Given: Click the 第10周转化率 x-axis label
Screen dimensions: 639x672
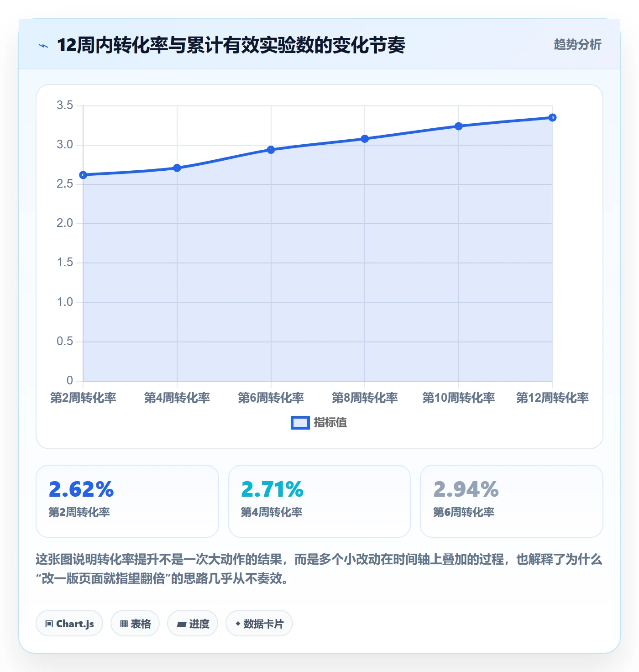Looking at the screenshot, I should click(459, 398).
